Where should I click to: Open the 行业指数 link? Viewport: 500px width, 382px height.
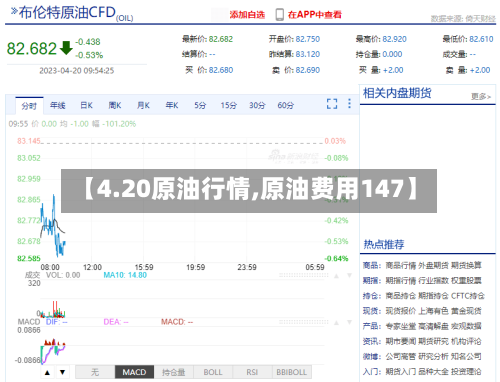click(x=433, y=281)
